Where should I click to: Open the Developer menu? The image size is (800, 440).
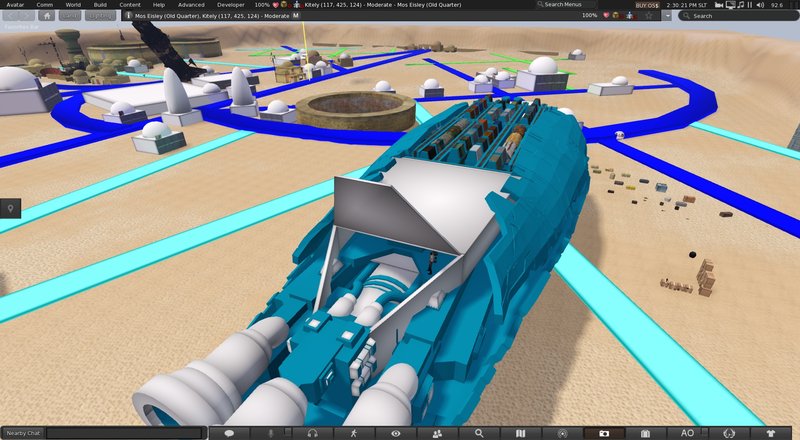pos(231,5)
